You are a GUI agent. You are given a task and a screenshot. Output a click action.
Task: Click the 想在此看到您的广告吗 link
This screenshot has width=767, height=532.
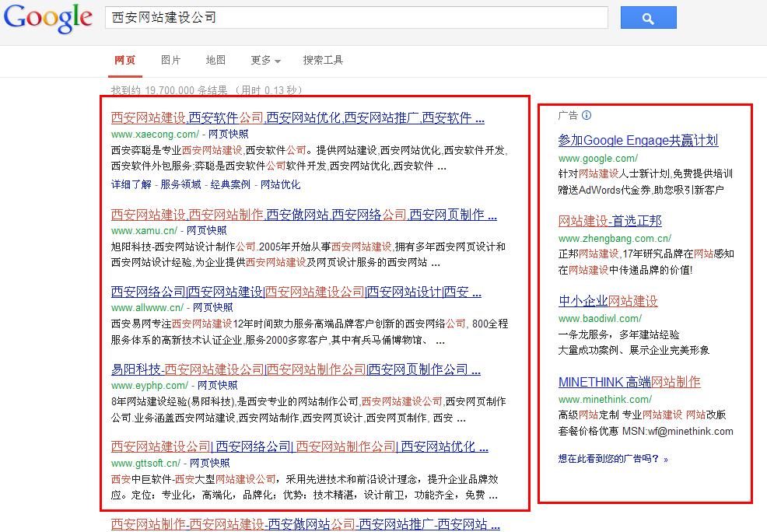(612, 458)
